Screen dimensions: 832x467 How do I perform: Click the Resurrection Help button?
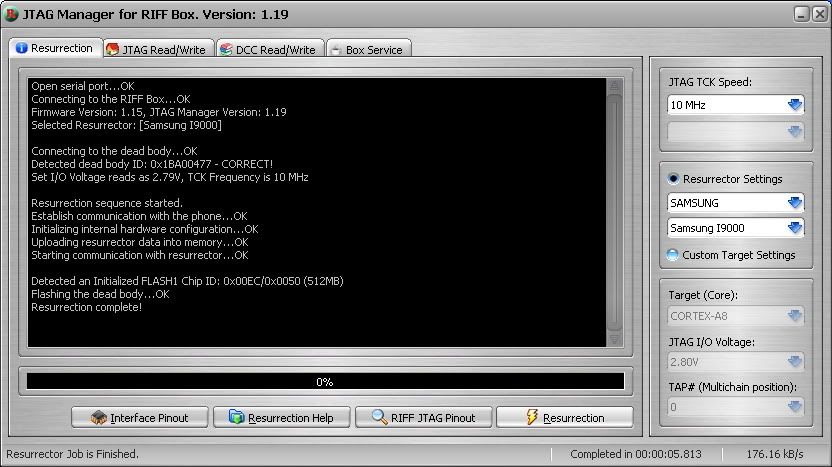(x=282, y=418)
